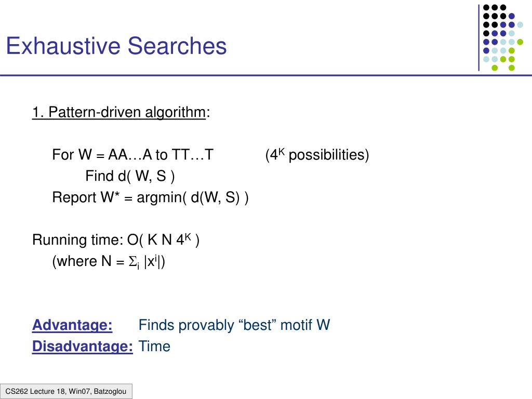Select 'Finds provably best motif W' text
Viewport: 532px width, 399px height.
(x=234, y=325)
